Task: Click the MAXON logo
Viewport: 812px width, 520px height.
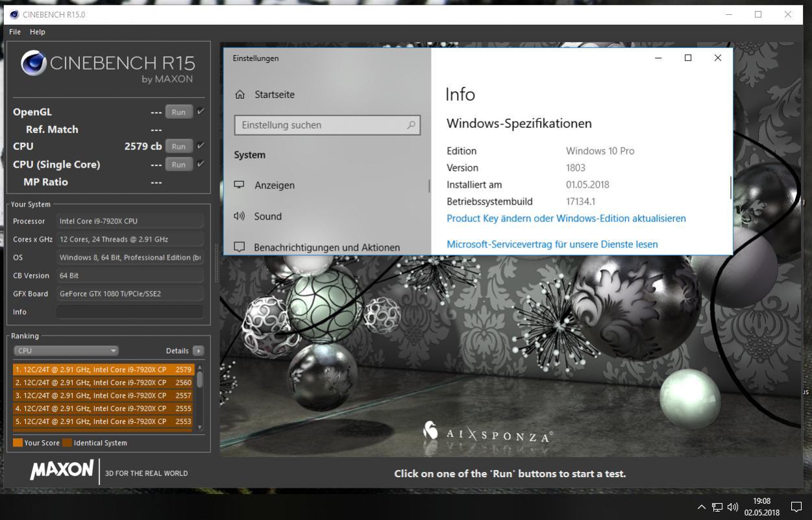Action: pyautogui.click(x=62, y=471)
